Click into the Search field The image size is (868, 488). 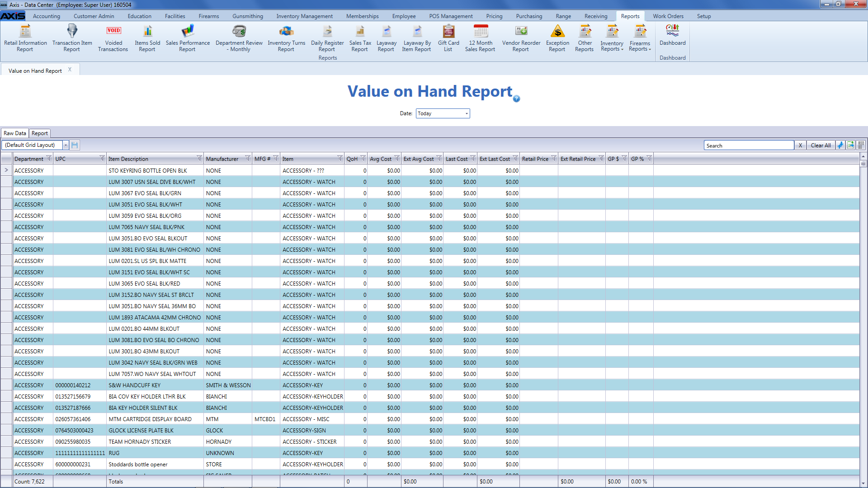[749, 145]
